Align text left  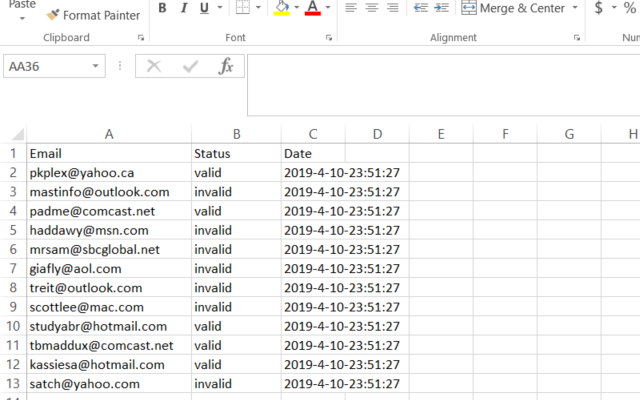(x=351, y=8)
